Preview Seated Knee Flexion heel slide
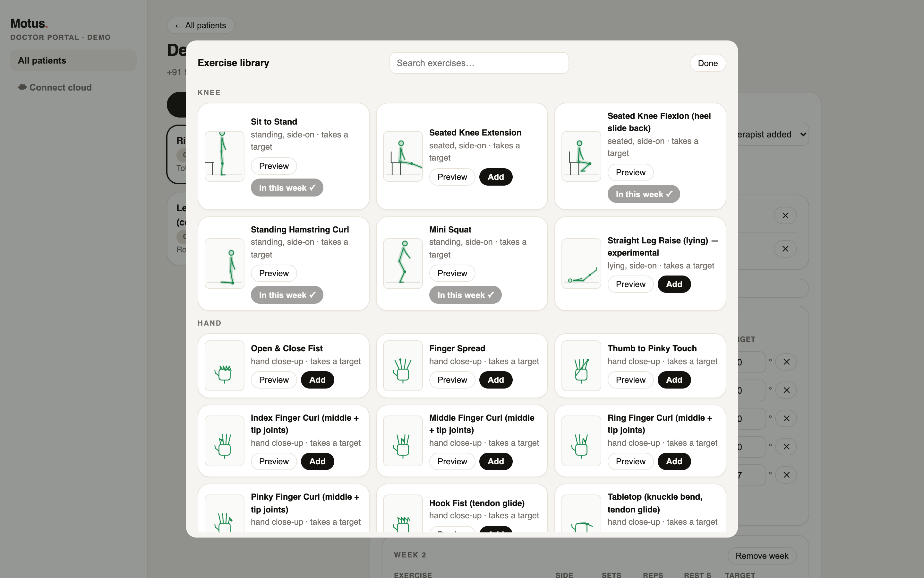 630,172
